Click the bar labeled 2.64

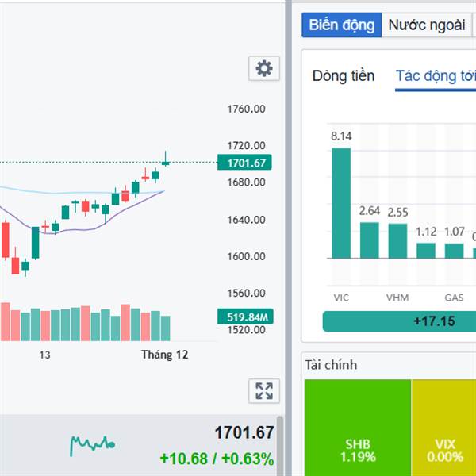(x=370, y=240)
